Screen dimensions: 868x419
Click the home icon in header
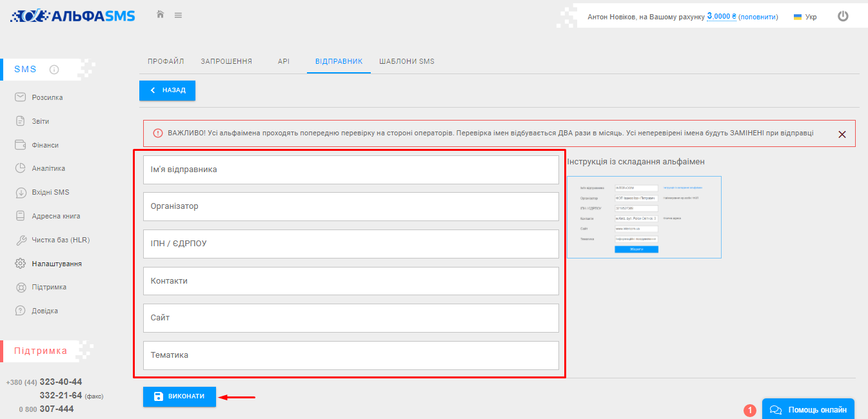click(161, 15)
